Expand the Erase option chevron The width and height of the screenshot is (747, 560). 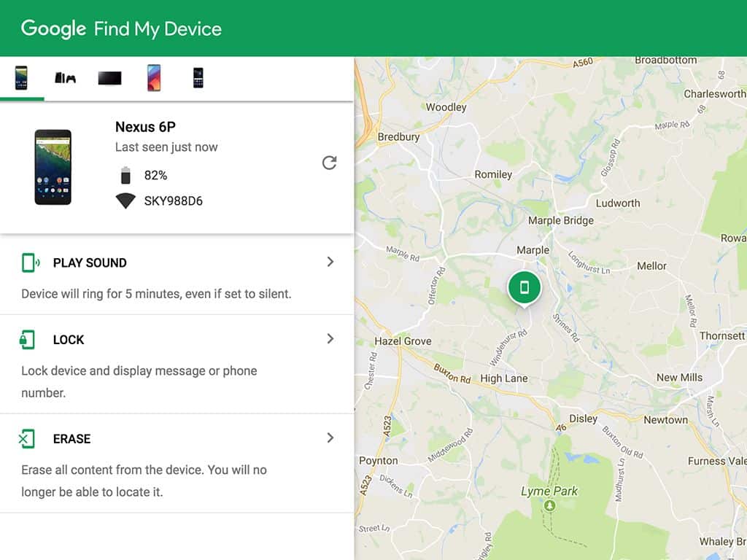330,438
